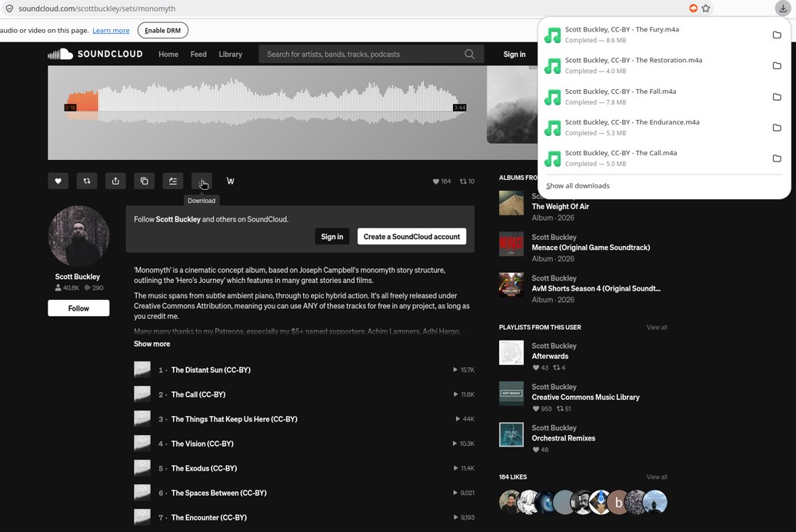View playlist reposts count 10
This screenshot has height=532, width=796.
point(467,181)
